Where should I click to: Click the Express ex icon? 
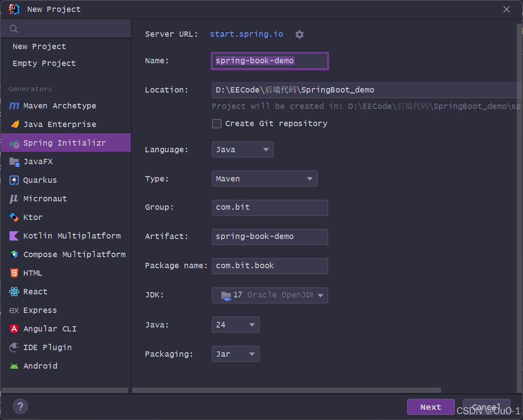14,311
